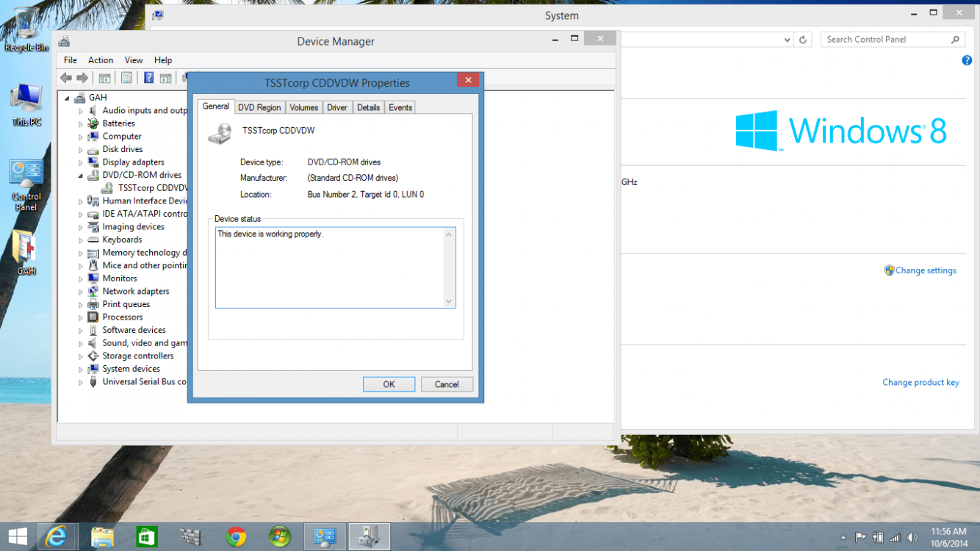
Task: Click the Show/Hide Console Tree toolbar icon
Action: pos(105,78)
